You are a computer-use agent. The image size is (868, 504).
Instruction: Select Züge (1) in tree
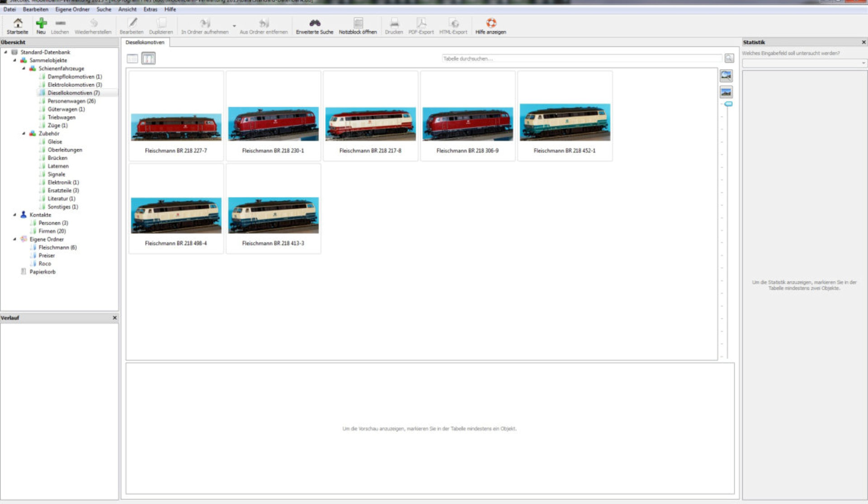click(57, 125)
